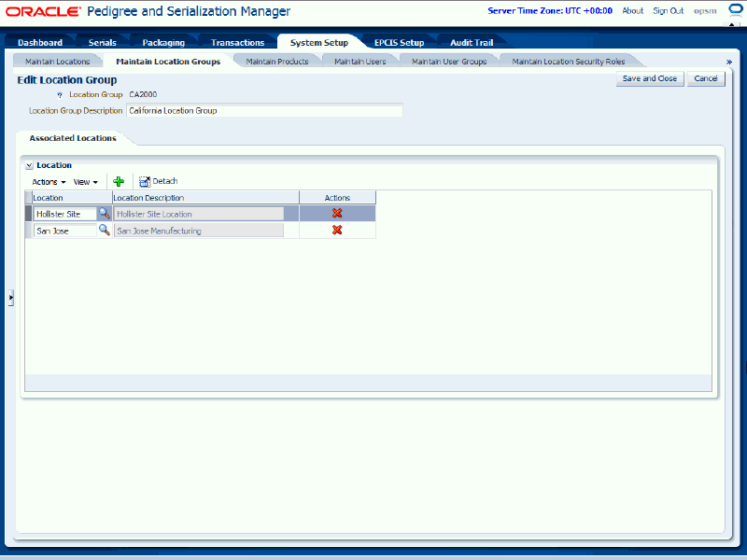Click the Actions column header
This screenshot has width=747, height=560.
click(x=337, y=198)
